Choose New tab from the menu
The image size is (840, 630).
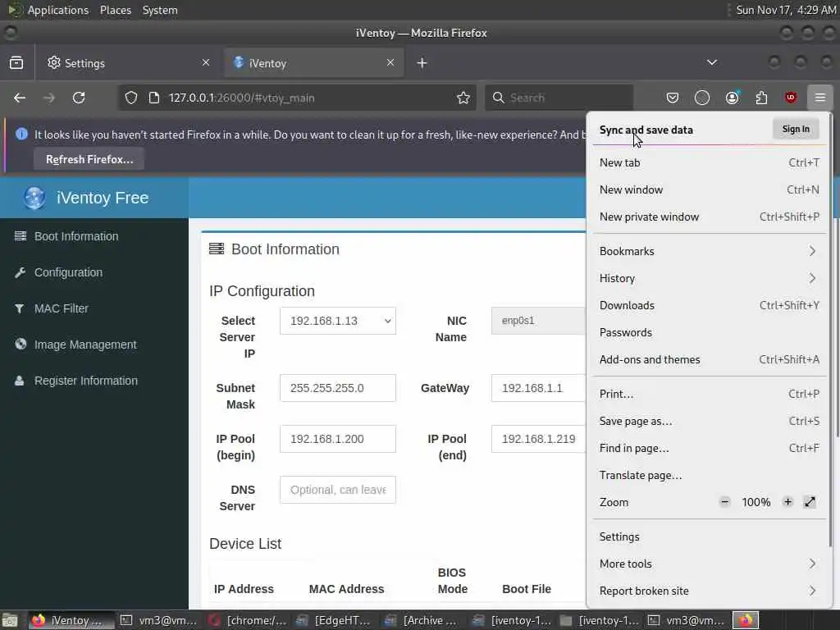pos(710,163)
